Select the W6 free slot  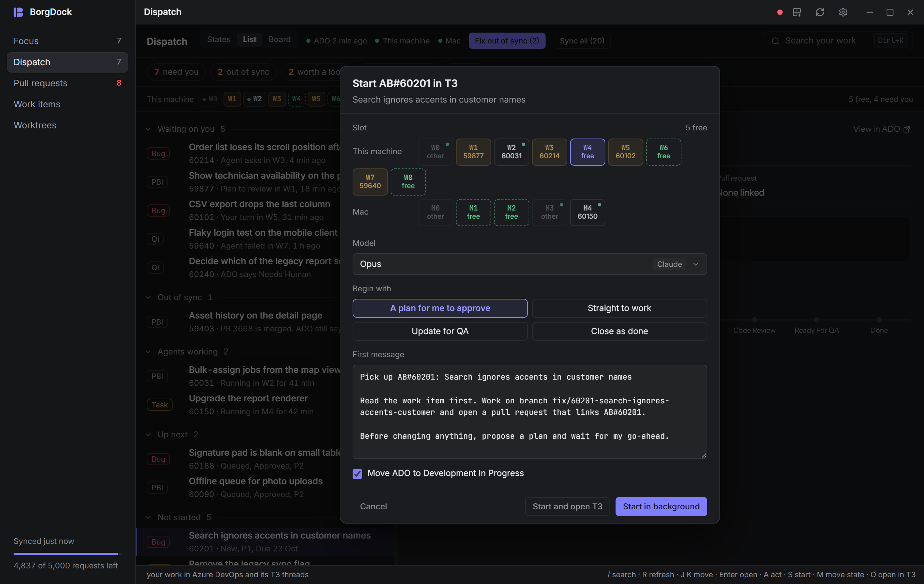(663, 152)
